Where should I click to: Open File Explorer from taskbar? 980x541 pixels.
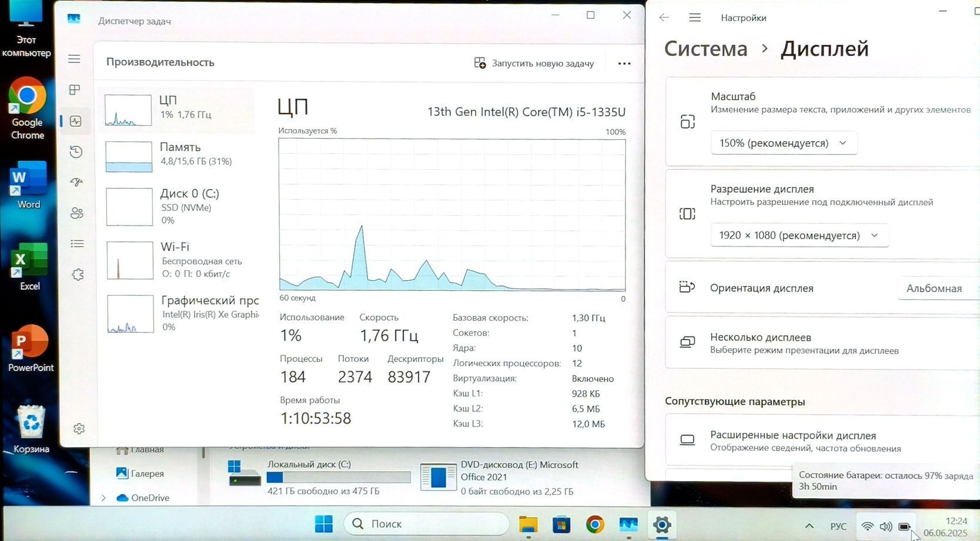coord(528,524)
